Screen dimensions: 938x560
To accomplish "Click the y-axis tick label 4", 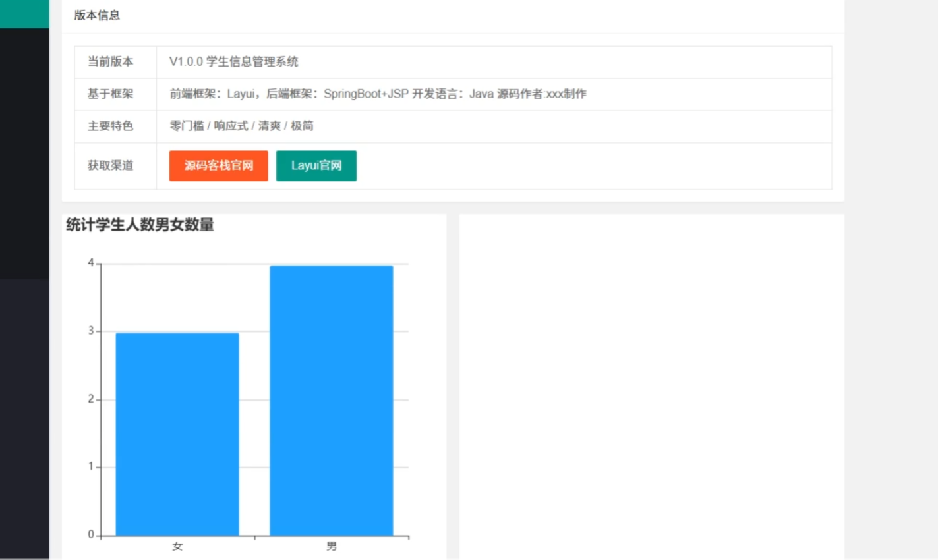I will pos(91,263).
